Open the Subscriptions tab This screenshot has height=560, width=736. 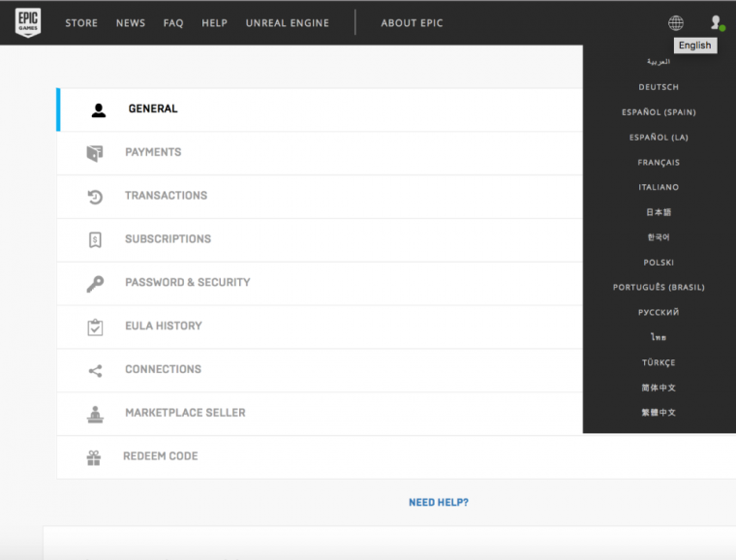point(320,240)
